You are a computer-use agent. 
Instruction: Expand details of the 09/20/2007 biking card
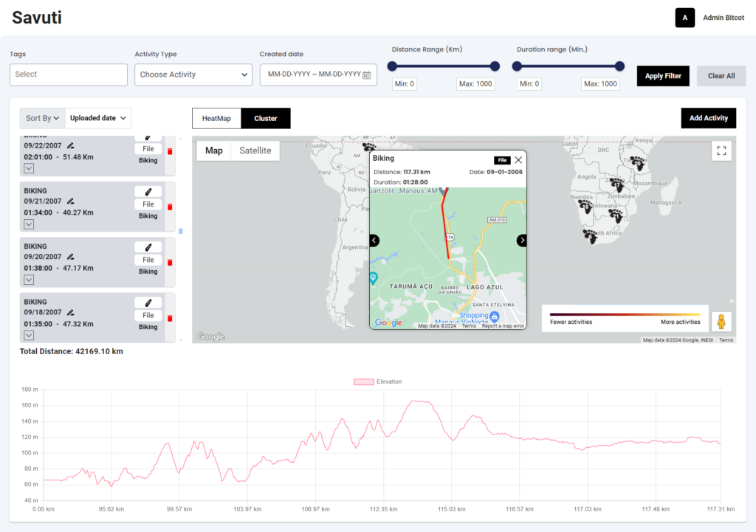[29, 280]
